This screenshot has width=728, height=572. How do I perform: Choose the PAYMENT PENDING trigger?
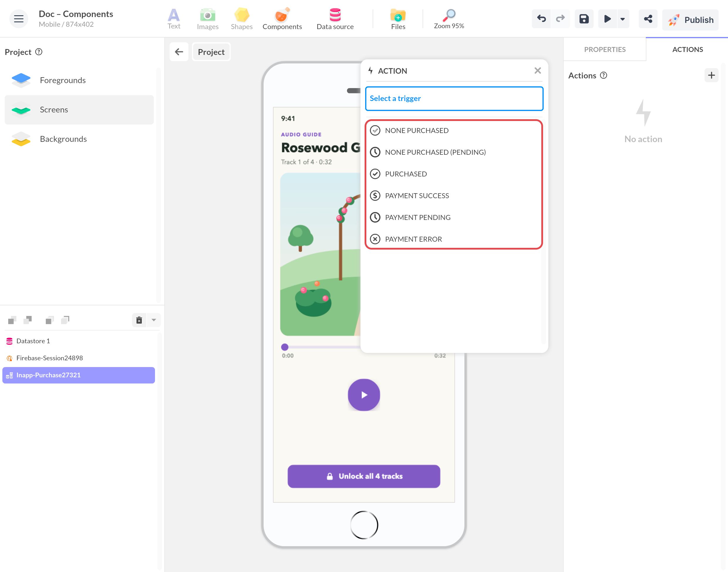pos(454,218)
